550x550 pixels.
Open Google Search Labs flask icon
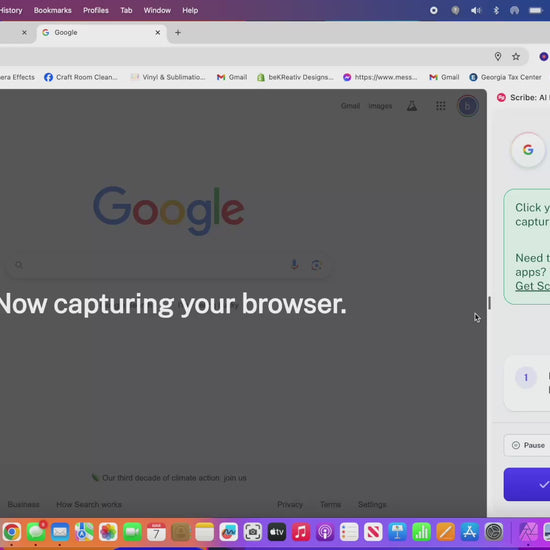(412, 106)
